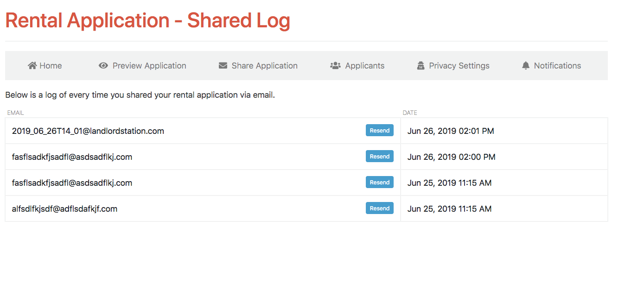Click the fasflsadkfjsadfl@asdsadflkj.com email dated Jun 25
644x290 pixels.
[72, 183]
